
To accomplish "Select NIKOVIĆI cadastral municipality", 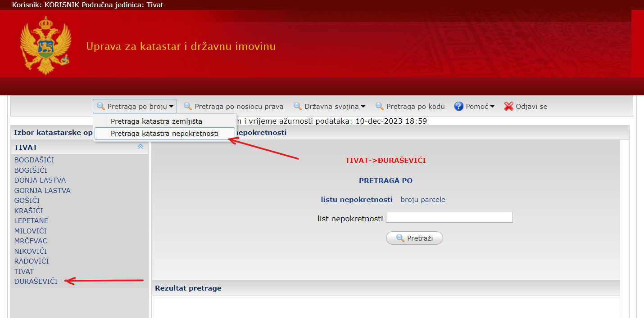I will pos(31,251).
